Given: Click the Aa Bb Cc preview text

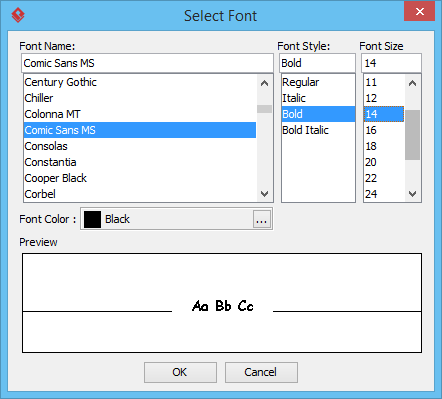Looking at the screenshot, I should [223, 306].
